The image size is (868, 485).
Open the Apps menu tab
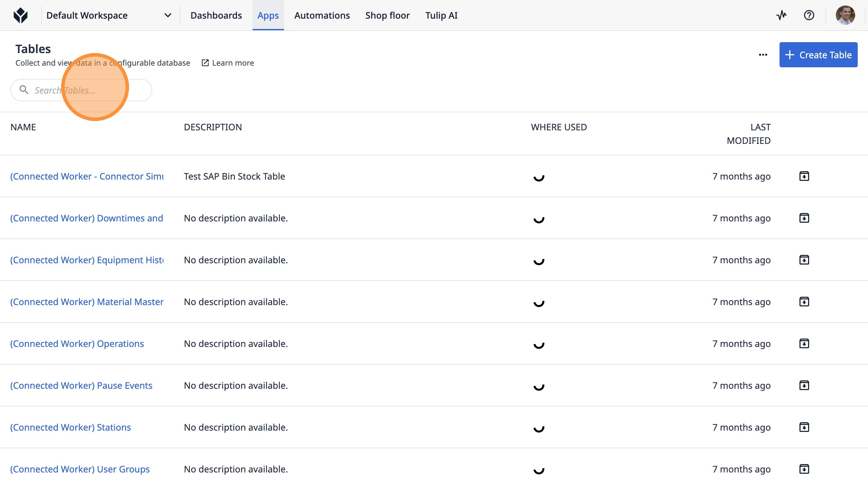(268, 15)
